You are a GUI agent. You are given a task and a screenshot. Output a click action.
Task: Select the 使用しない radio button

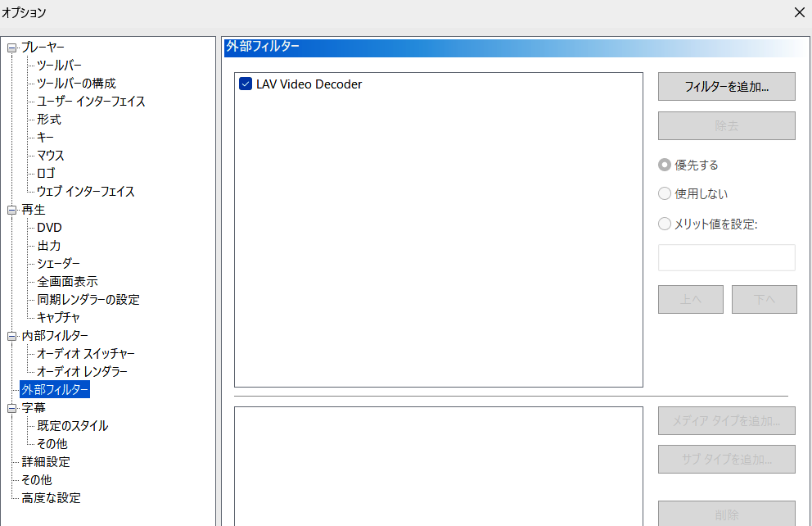coord(665,194)
